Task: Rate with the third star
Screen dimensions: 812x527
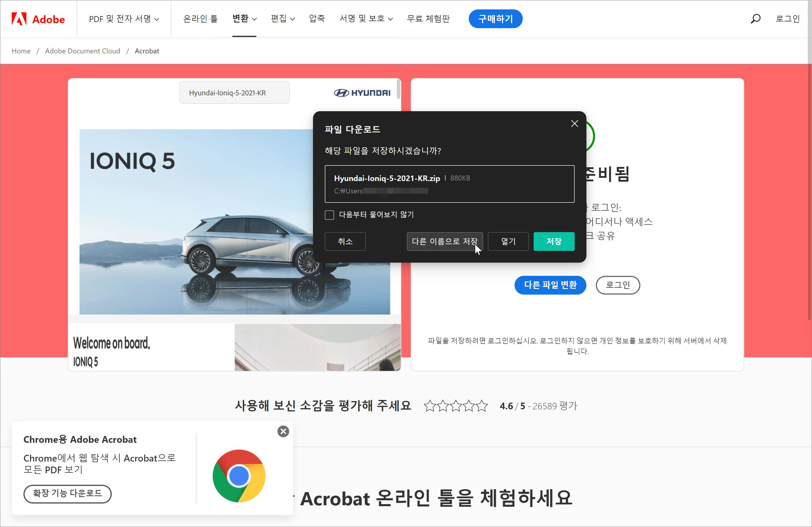Action: click(x=456, y=406)
